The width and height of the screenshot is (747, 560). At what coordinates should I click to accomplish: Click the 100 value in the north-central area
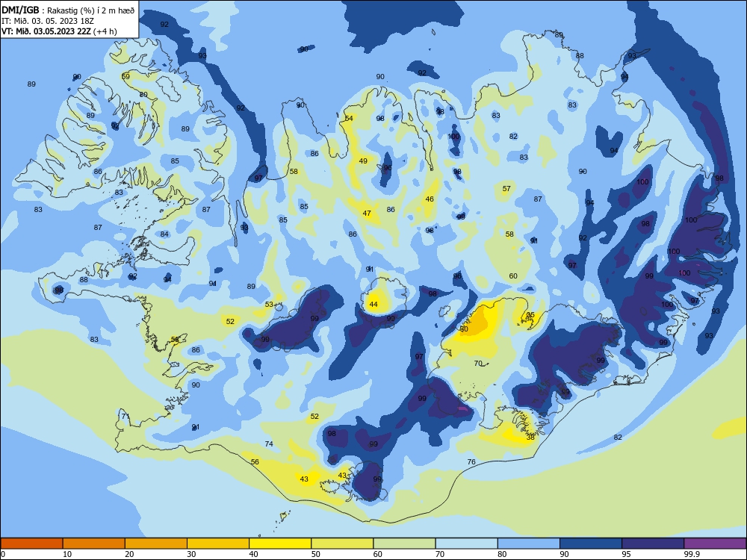(454, 137)
